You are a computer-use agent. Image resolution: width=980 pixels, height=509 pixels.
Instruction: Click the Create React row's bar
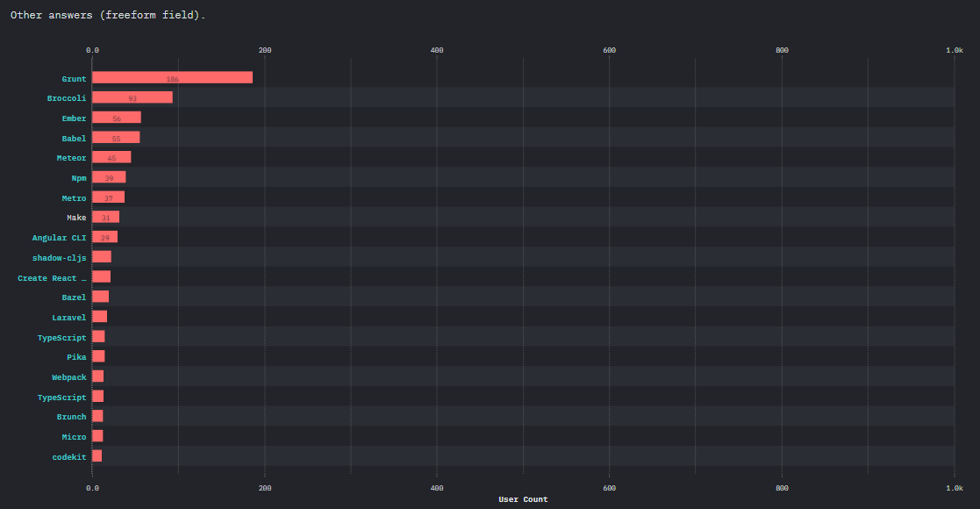pos(101,276)
